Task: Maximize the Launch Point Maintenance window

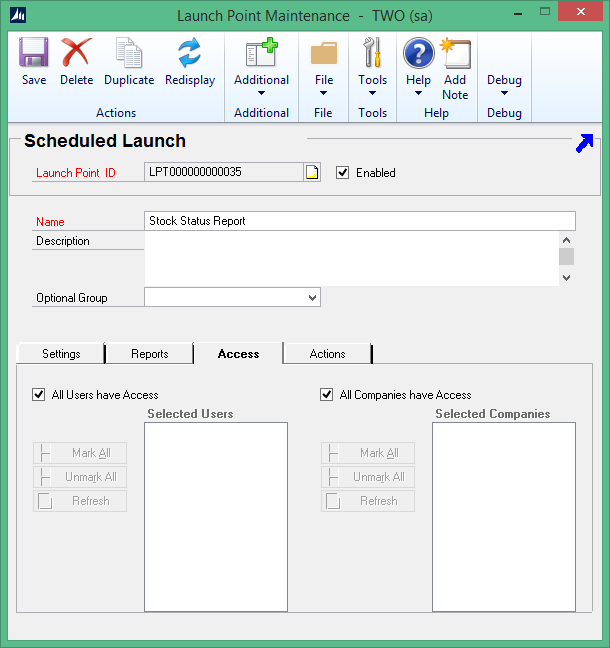Action: tap(545, 12)
